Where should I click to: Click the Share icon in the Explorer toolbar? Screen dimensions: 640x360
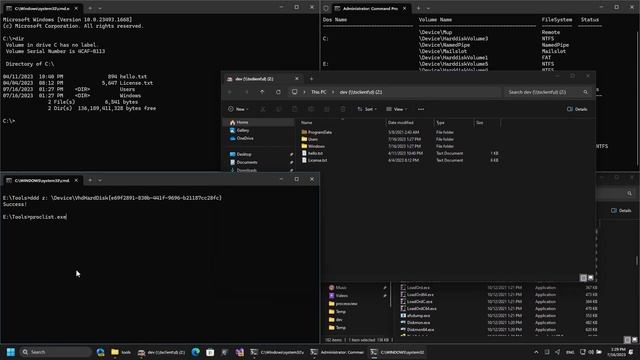[327, 109]
